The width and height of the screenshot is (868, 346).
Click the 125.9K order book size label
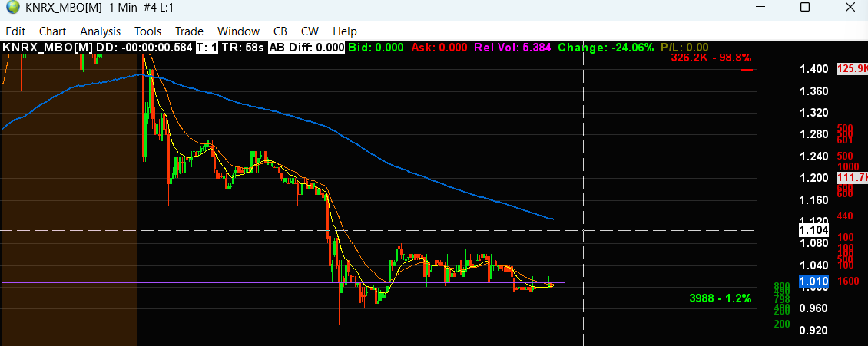tap(852, 69)
